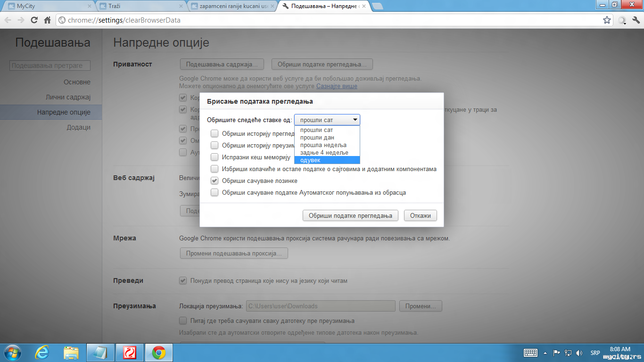The height and width of the screenshot is (362, 644).
Task: Choose прошла недеља from the dropdown list
Action: coord(327,145)
